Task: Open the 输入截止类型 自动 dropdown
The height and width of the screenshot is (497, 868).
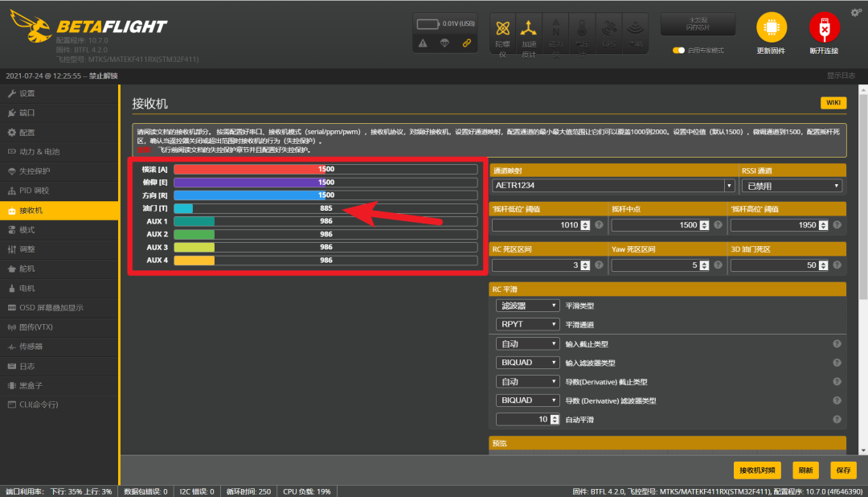Action: click(527, 344)
